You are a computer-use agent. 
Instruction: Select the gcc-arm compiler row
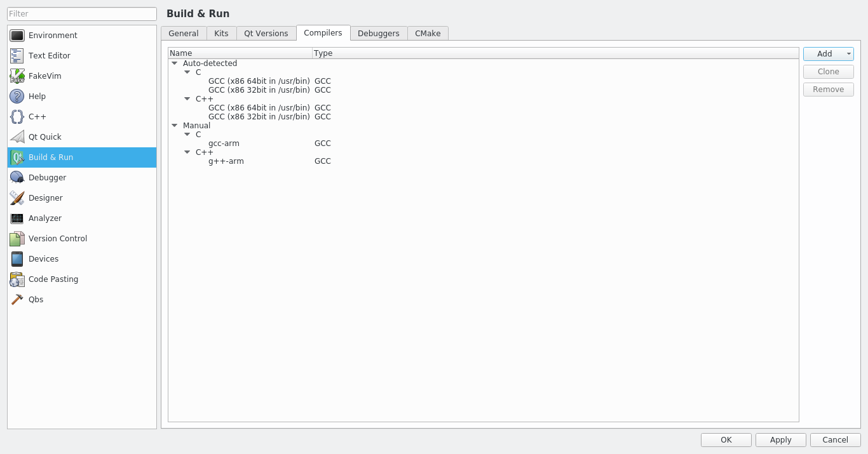[x=483, y=144]
